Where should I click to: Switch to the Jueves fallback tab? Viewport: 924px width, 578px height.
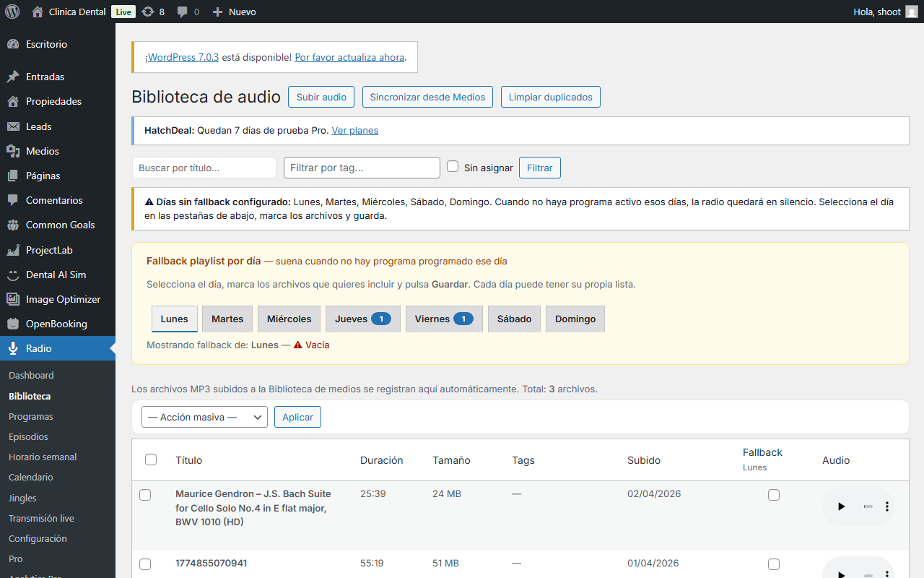point(363,319)
